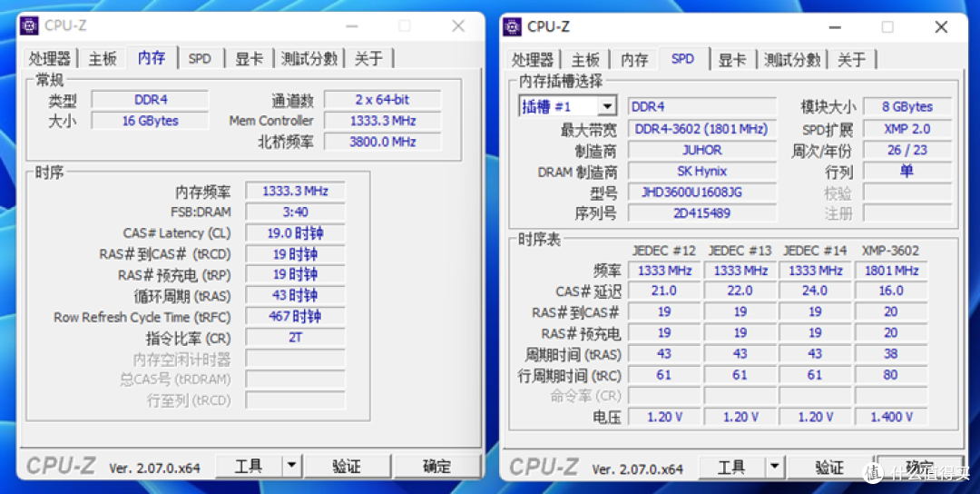
Task: Open 关于 tab in left CPU-Z window
Action: pos(368,59)
